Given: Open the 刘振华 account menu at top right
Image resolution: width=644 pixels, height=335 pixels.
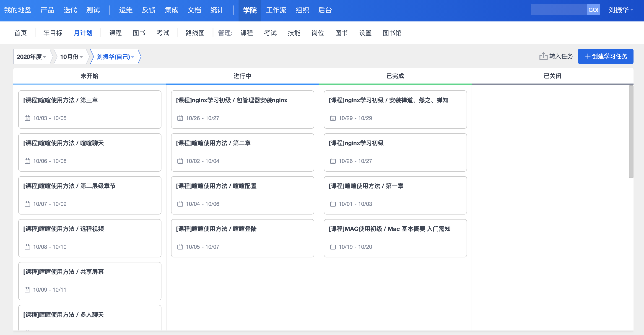Looking at the screenshot, I should point(621,10).
